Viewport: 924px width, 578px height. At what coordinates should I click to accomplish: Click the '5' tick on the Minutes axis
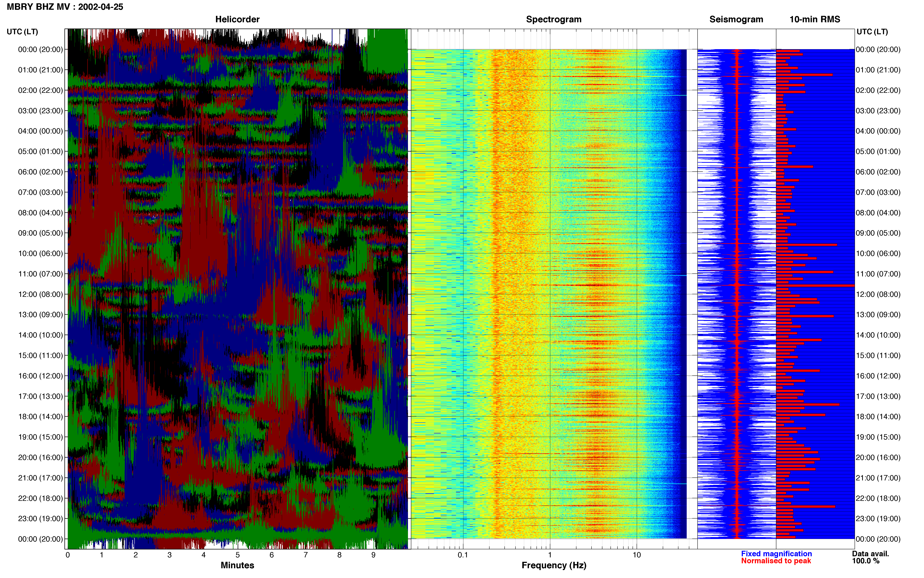tap(238, 555)
